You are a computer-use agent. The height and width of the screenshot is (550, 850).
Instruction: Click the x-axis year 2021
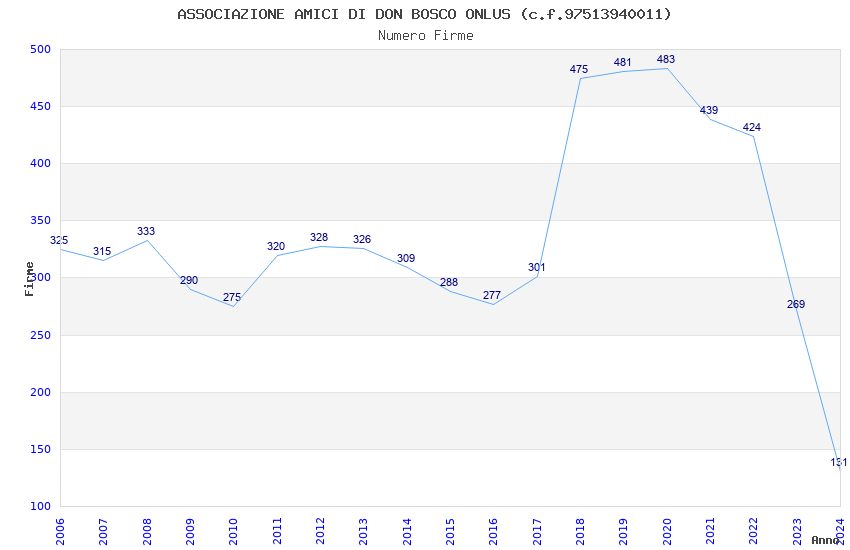pyautogui.click(x=710, y=531)
